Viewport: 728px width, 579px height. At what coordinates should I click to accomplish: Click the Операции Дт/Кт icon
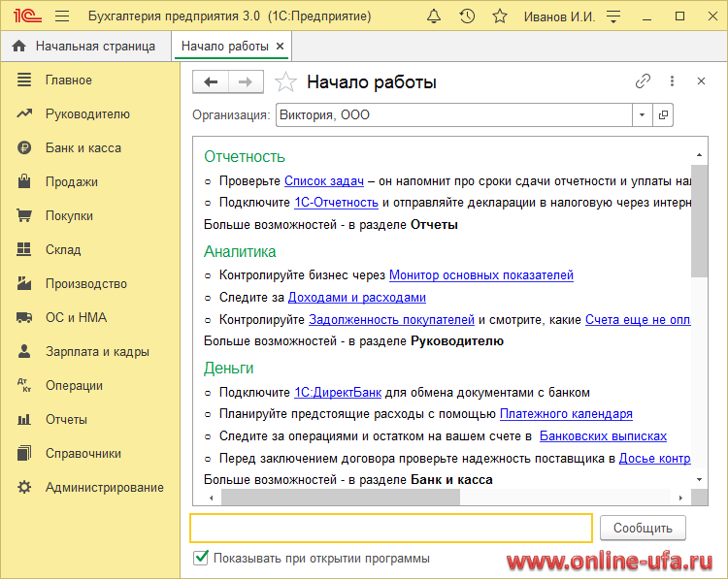(x=24, y=385)
